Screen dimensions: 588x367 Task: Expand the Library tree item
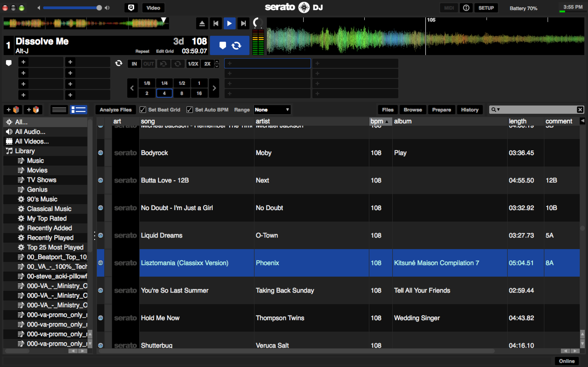[6, 151]
